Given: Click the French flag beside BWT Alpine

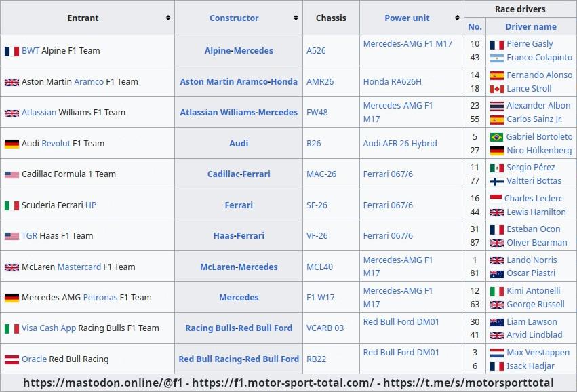Looking at the screenshot, I should pyautogui.click(x=12, y=51).
